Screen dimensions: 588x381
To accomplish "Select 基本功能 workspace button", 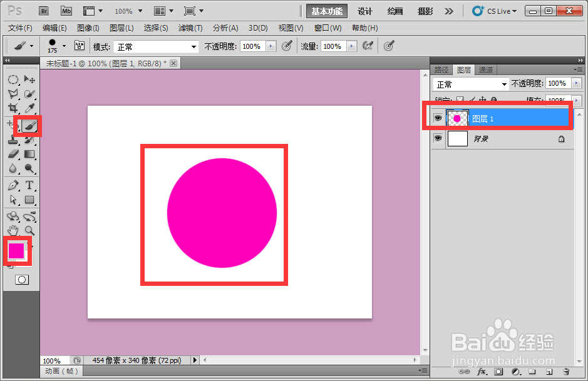I will click(x=327, y=11).
